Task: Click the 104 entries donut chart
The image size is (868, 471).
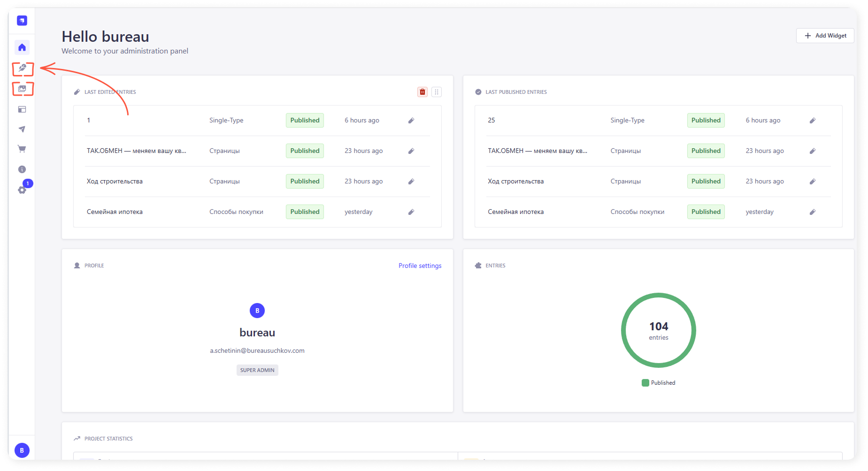Action: pos(658,330)
